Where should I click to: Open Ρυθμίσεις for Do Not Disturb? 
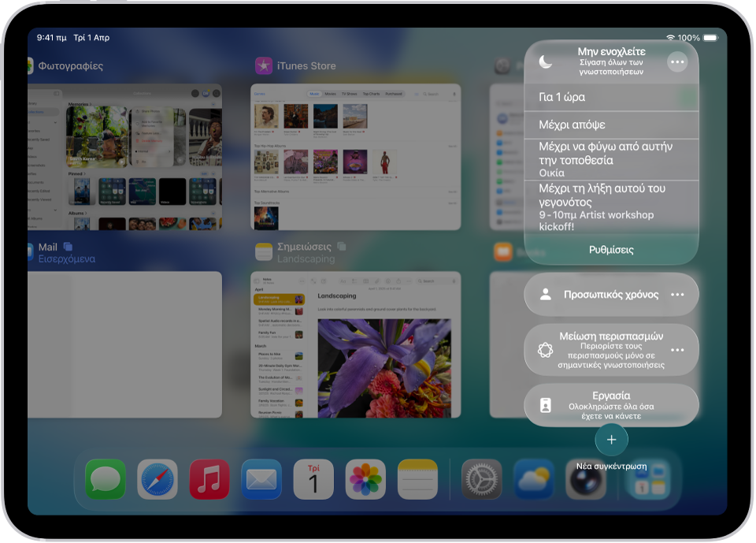(x=611, y=250)
